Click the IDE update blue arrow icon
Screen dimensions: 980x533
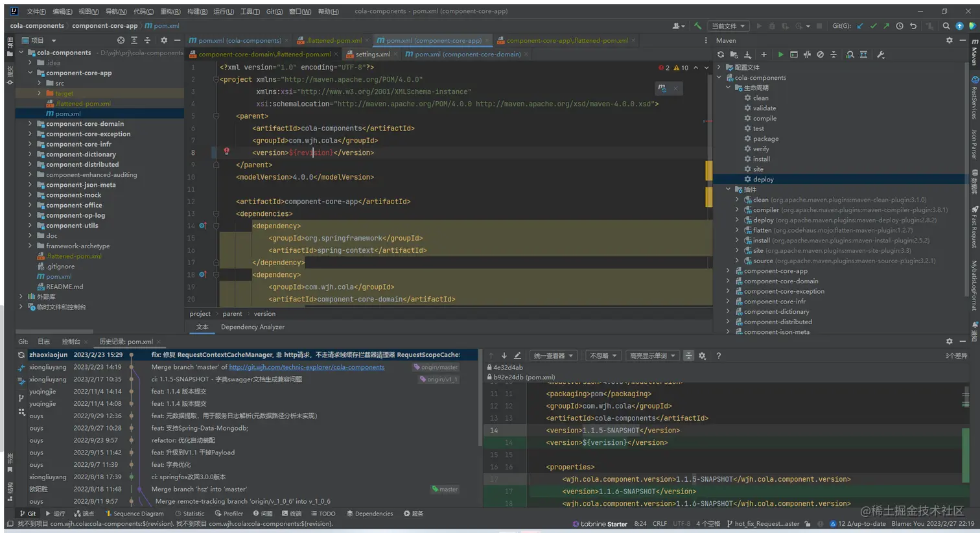[x=959, y=26]
